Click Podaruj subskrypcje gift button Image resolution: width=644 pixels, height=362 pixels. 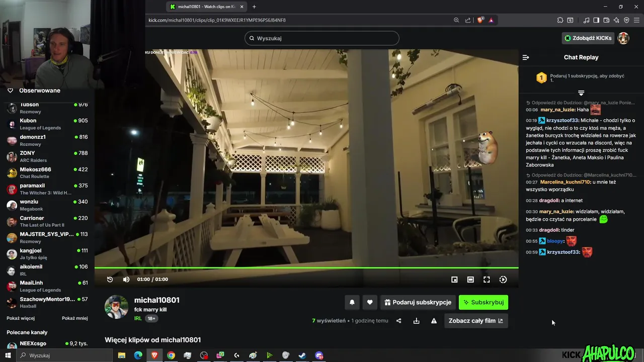[x=418, y=302]
